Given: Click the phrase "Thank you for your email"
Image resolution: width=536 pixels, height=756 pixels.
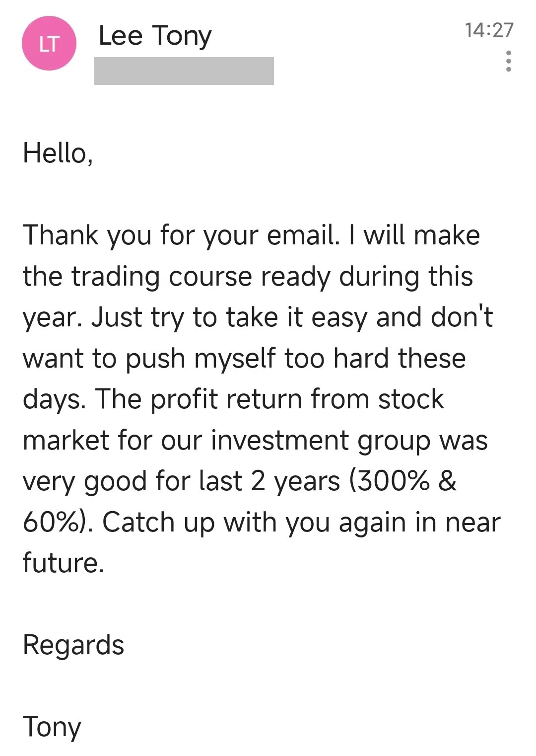Looking at the screenshot, I should click(x=181, y=235).
